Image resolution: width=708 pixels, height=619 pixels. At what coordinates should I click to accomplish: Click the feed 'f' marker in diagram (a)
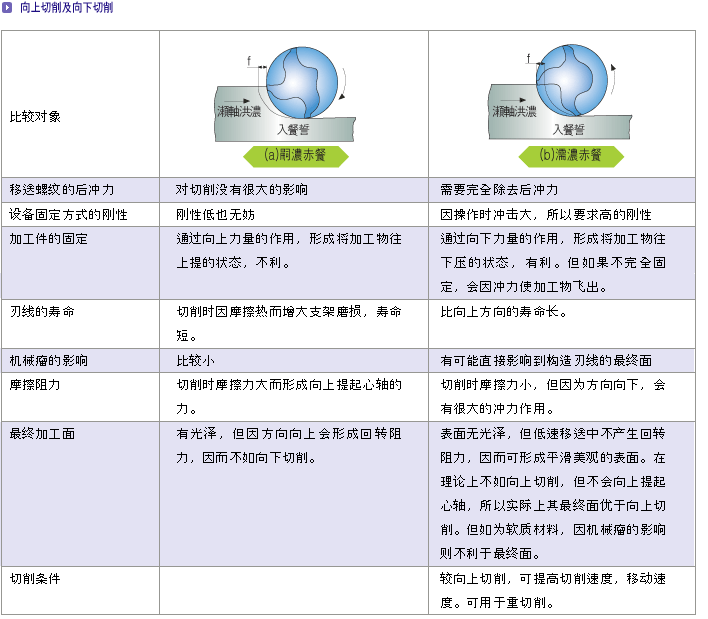pos(248,62)
